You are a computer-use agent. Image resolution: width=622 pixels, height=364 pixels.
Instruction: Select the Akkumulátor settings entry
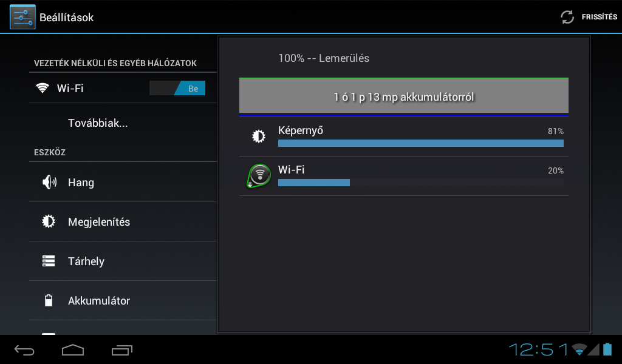pos(123,301)
